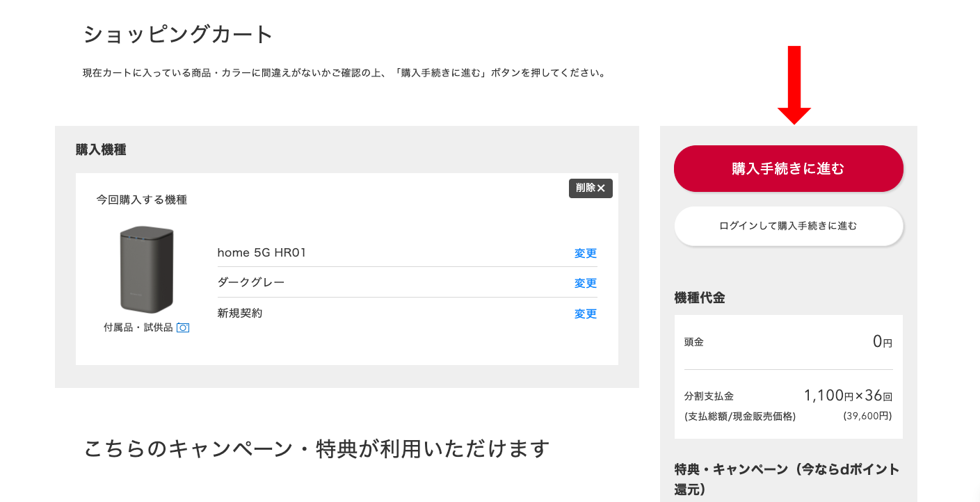Click 変更 next to ダークグレー

point(586,283)
